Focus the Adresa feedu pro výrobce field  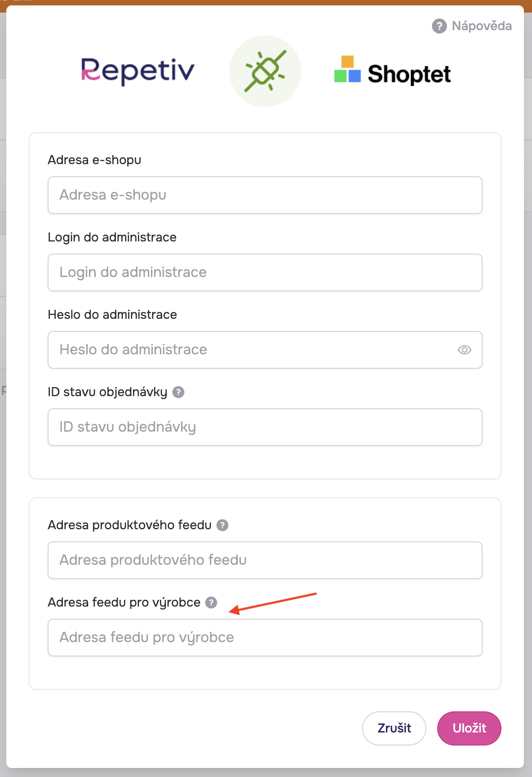[265, 638]
